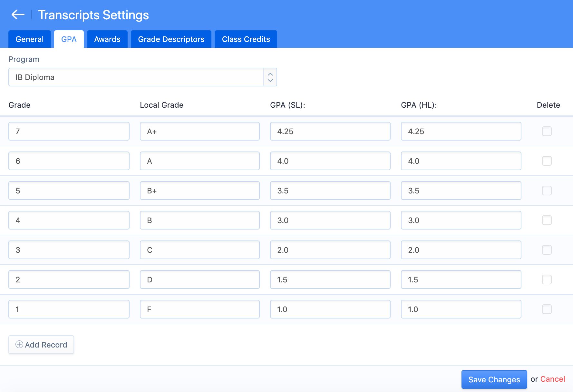Focus the Grade field containing 4
This screenshot has height=392, width=573.
click(x=69, y=220)
